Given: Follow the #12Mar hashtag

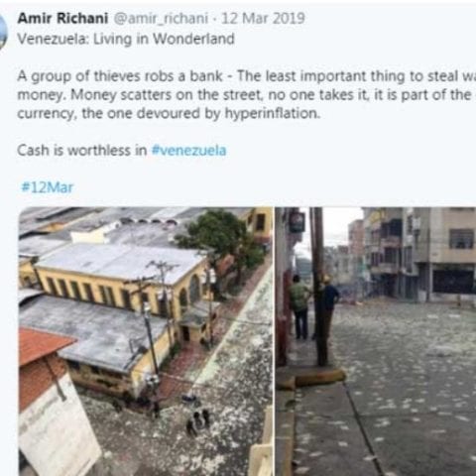Looking at the screenshot, I should [x=47, y=187].
